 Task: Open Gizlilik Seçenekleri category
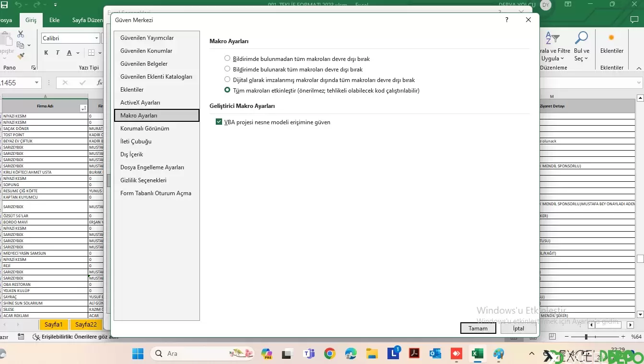tap(156, 180)
